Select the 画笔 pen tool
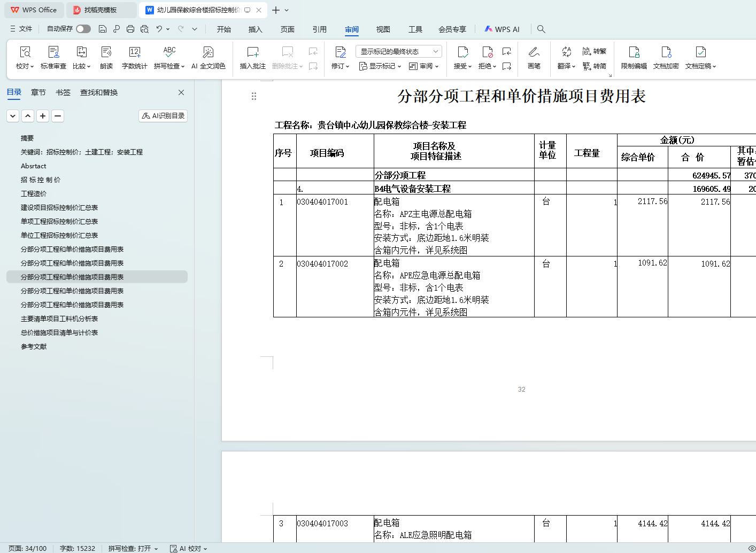Image resolution: width=756 pixels, height=553 pixels. (534, 57)
